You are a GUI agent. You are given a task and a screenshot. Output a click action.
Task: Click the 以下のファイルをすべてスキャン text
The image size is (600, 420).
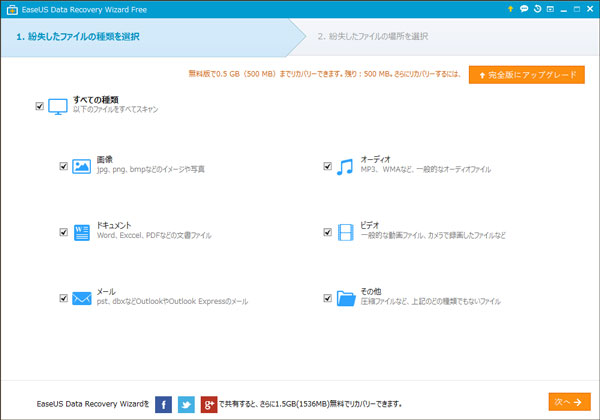(116, 109)
